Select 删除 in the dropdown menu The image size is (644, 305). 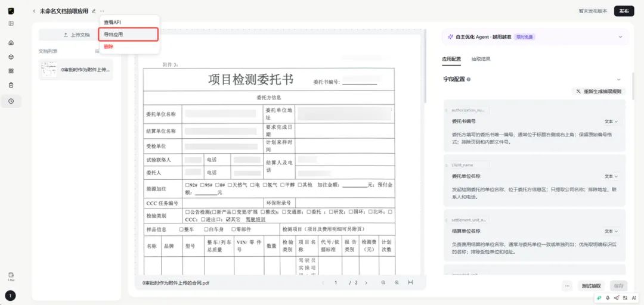pos(129,46)
